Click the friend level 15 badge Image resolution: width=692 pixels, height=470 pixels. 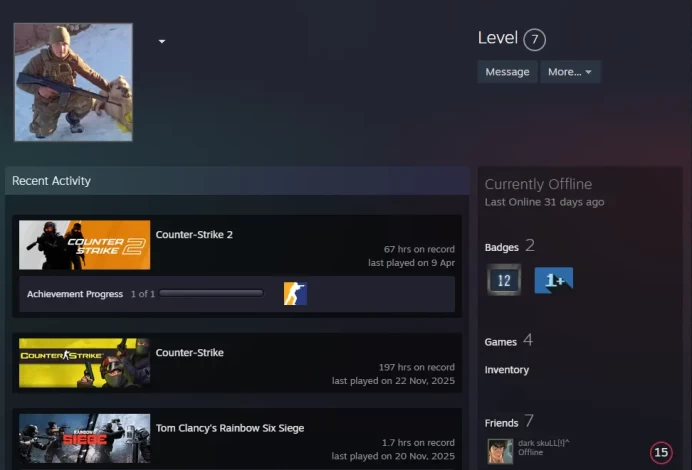coord(661,452)
